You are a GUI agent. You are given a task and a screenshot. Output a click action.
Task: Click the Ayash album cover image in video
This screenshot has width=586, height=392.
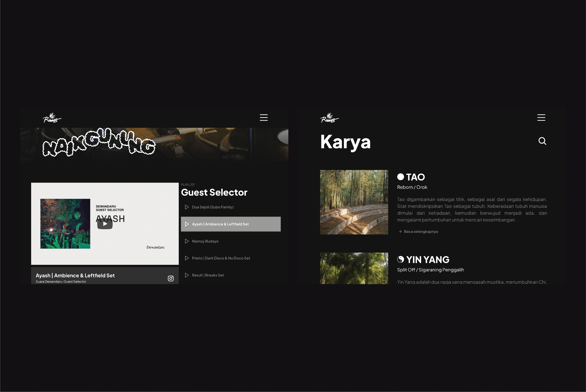[x=65, y=223]
